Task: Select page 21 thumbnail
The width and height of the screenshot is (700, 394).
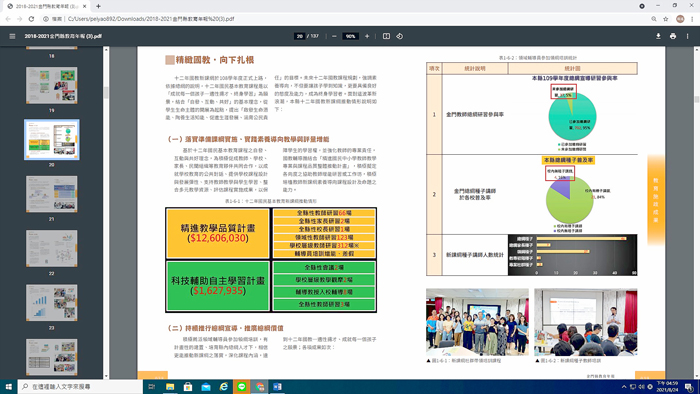Action: click(52, 194)
